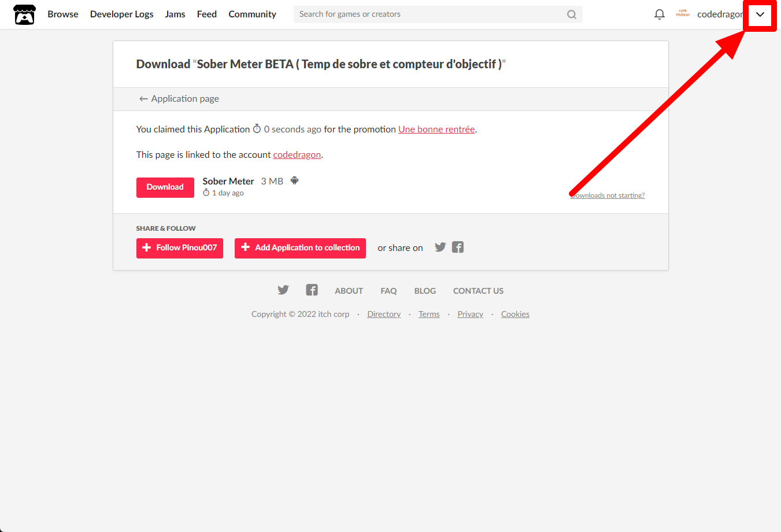This screenshot has width=781, height=532.
Task: Click the itch.io logo icon
Action: tap(24, 14)
